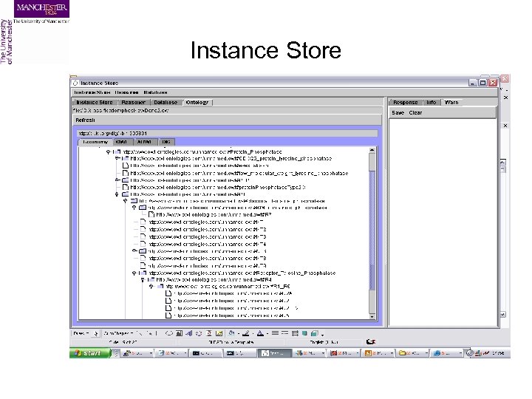Open Drawing toolbar options arrow
Screen dimensions: 532x399
(322, 334)
